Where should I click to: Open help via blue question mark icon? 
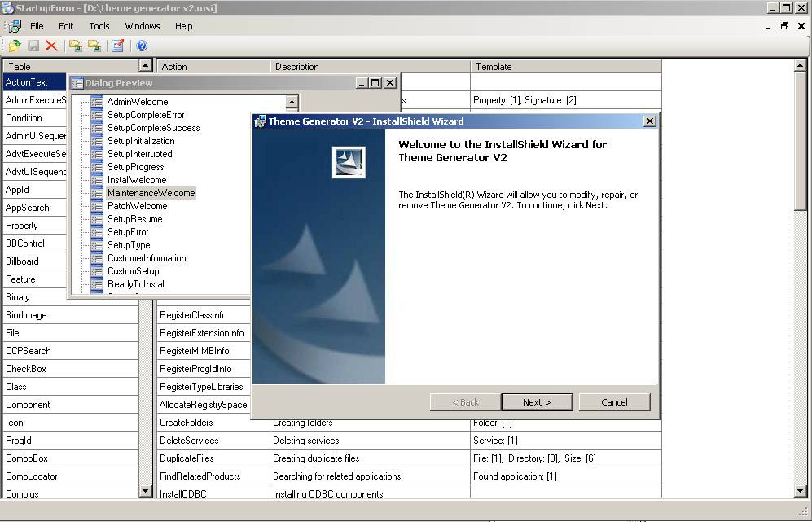(142, 46)
